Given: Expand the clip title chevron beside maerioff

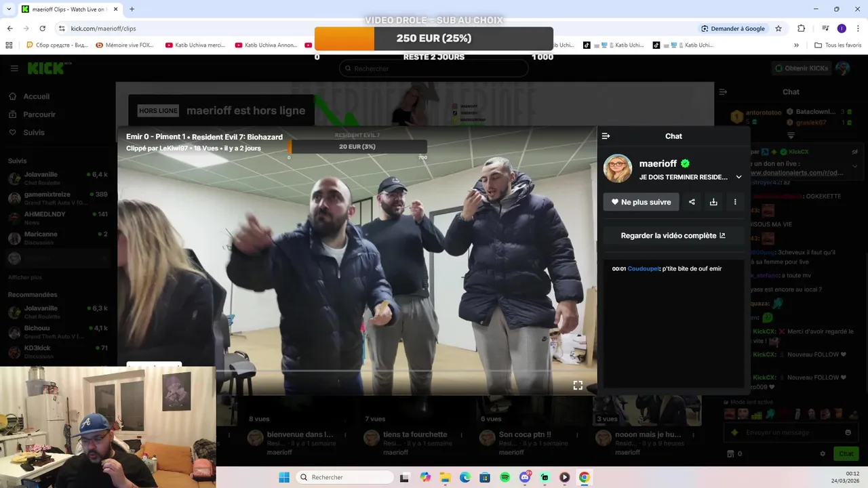Looking at the screenshot, I should 738,177.
